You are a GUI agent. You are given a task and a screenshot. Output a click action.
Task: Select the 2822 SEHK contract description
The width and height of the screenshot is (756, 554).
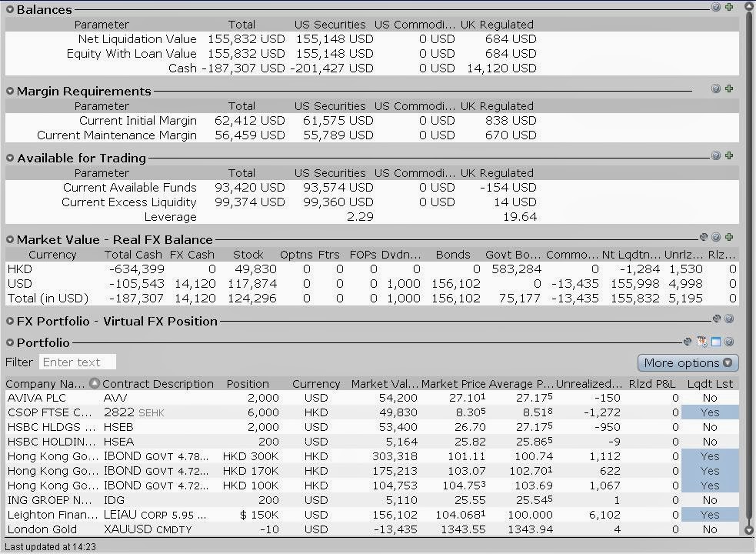[134, 412]
